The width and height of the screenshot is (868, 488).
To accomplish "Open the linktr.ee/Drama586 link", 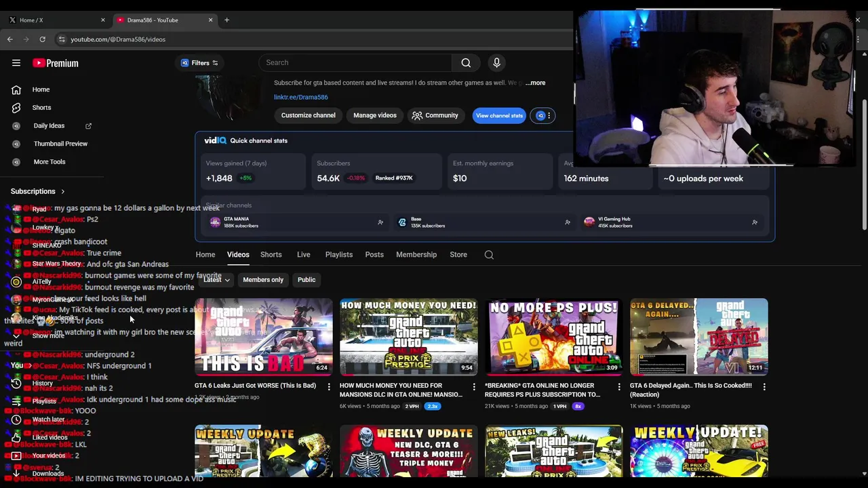I will (301, 97).
